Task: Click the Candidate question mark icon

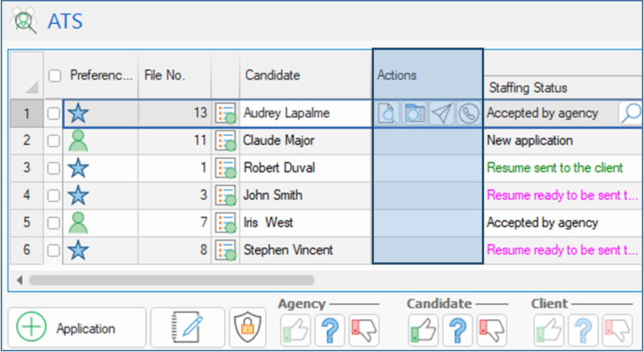Action: [x=457, y=331]
